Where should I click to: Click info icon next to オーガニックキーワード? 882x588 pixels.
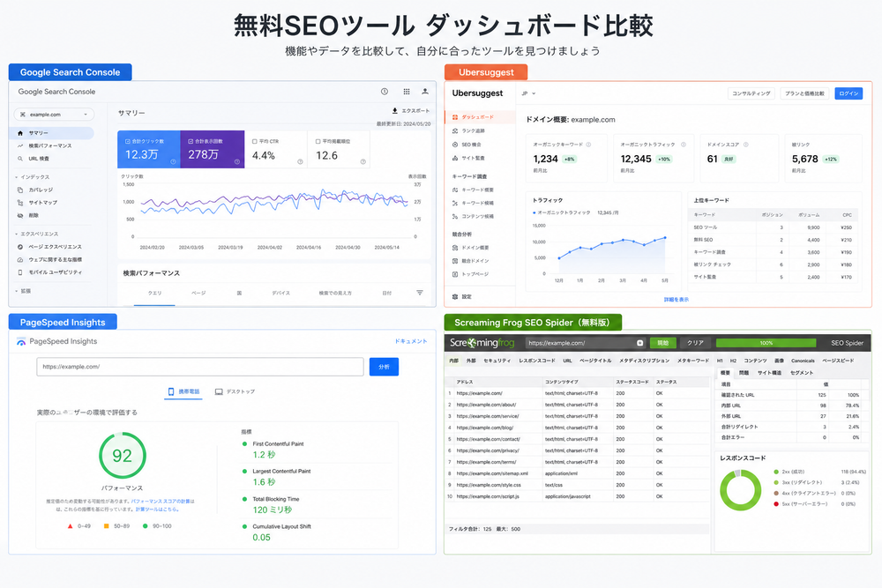click(588, 145)
